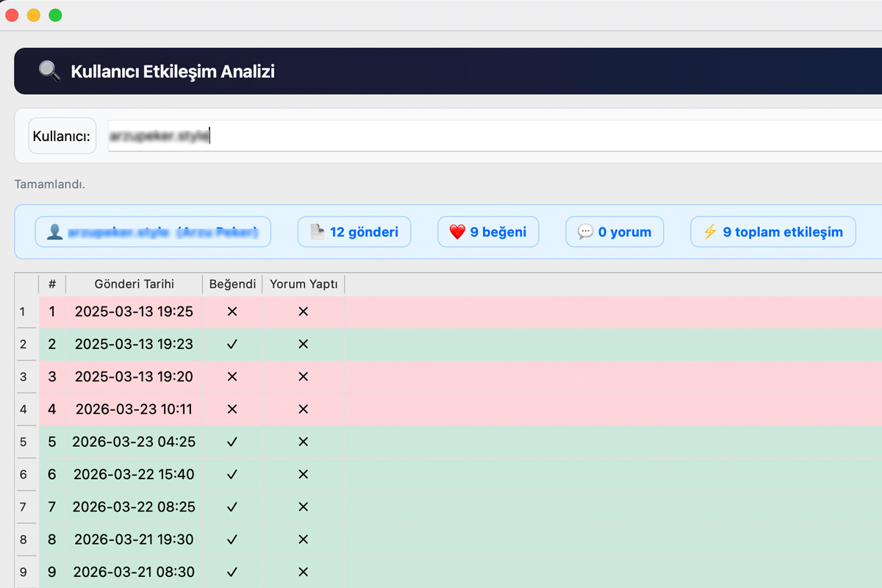Click the Kullanıcı label button

click(x=62, y=136)
